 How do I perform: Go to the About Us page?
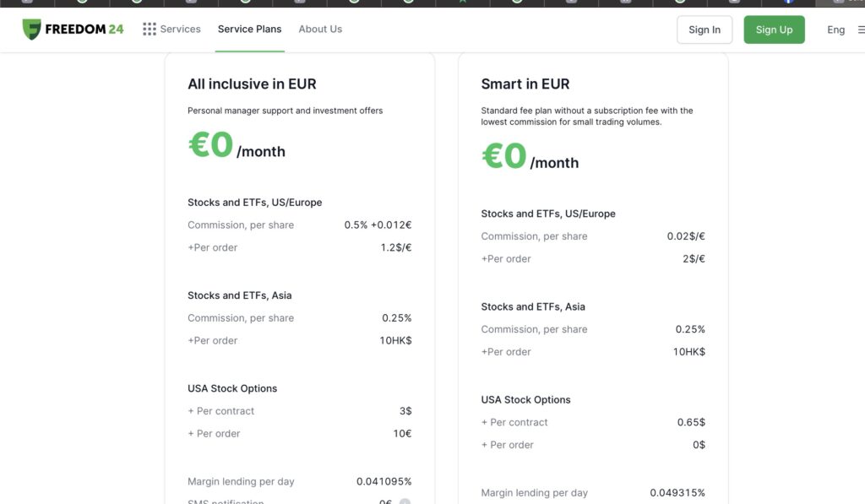click(320, 30)
